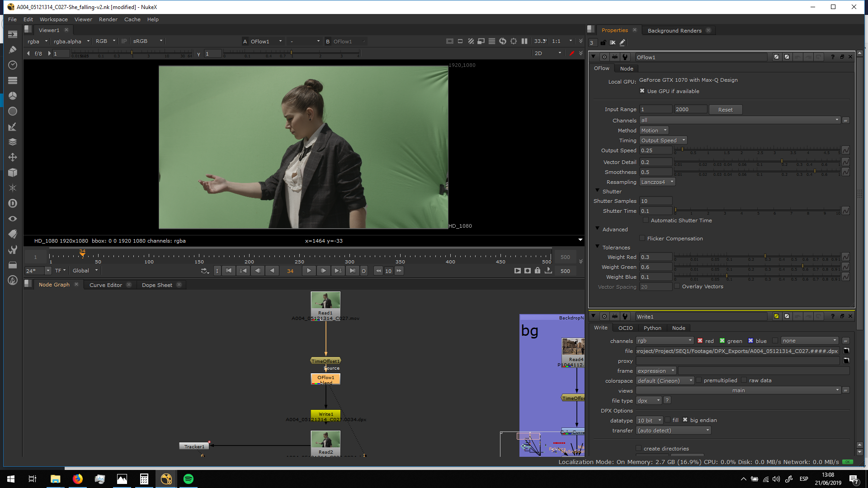Open the Time nodes menu (clock icon)

coord(13,65)
